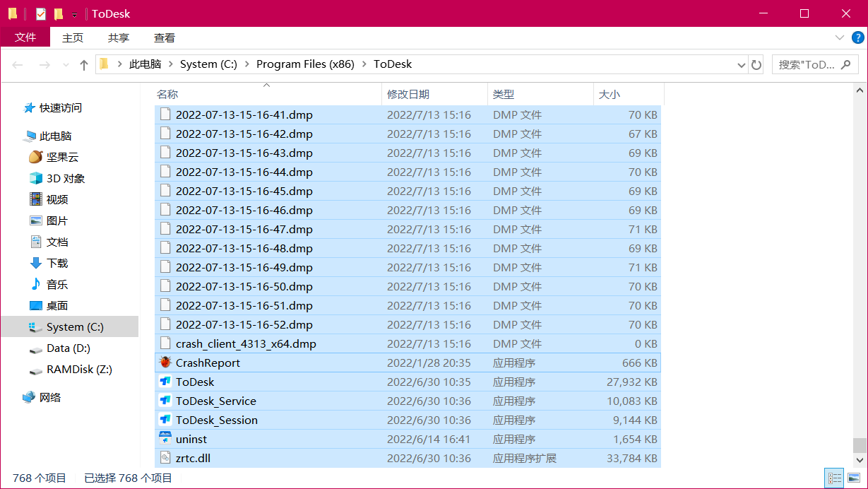868x489 pixels.
Task: Select the uninst uninstaller icon
Action: tap(165, 439)
